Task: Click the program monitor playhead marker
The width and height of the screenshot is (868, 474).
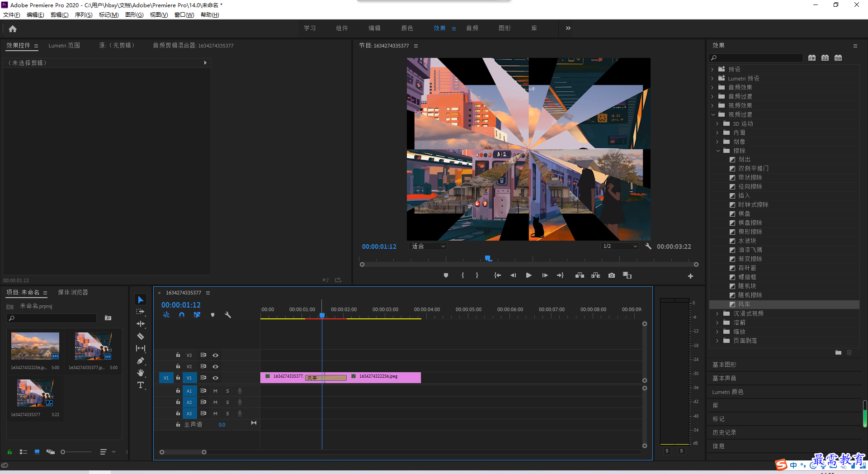Action: pos(488,258)
